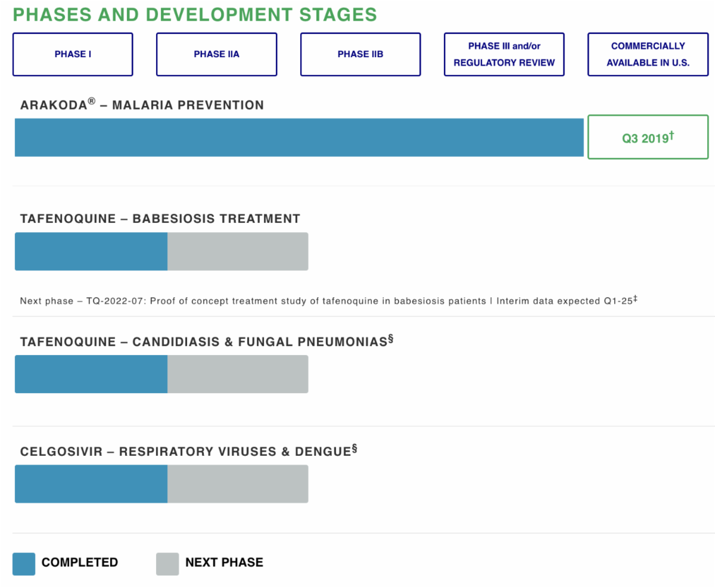Click the gray next-phase segment for Babesiosis

[x=238, y=251]
